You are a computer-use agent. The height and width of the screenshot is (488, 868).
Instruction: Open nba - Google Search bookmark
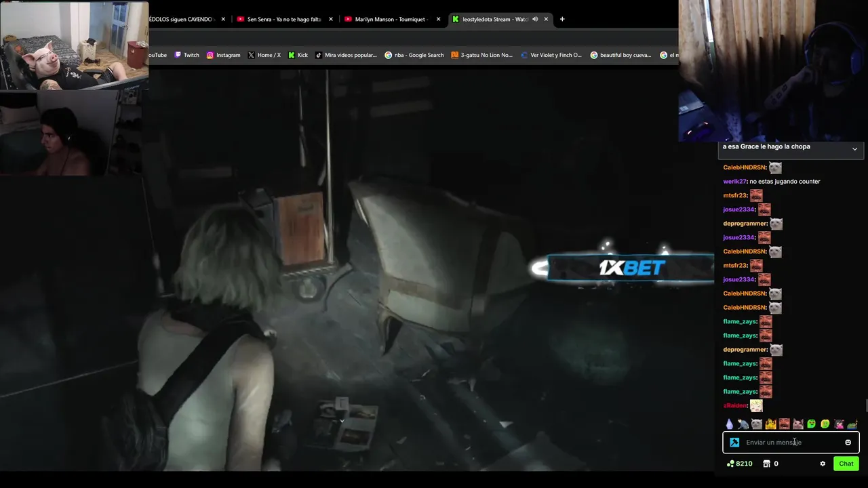(414, 55)
